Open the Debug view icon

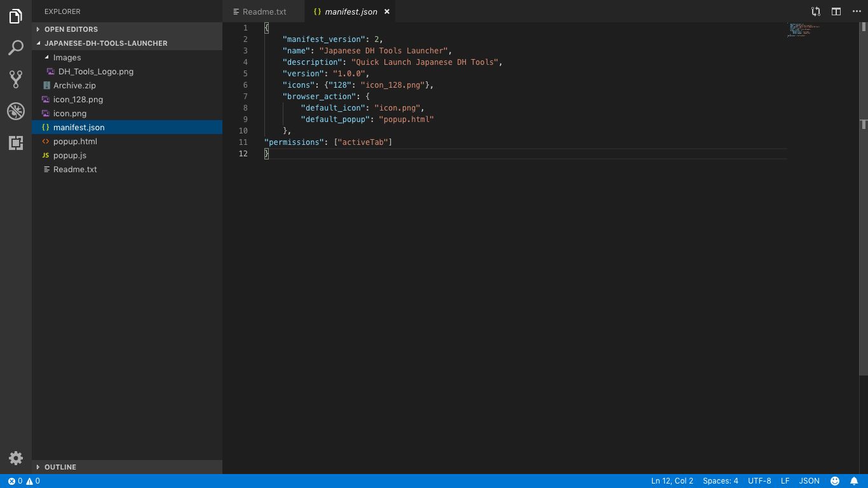click(16, 111)
